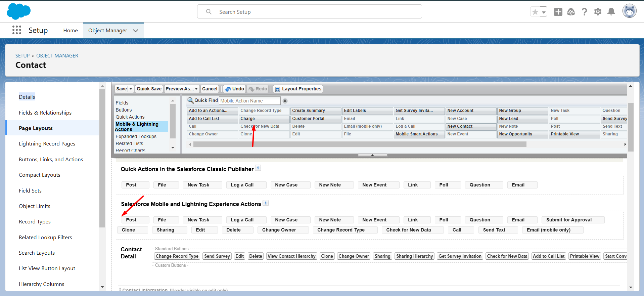The width and height of the screenshot is (644, 296).
Task: Open the App Launcher grid icon
Action: [x=17, y=30]
